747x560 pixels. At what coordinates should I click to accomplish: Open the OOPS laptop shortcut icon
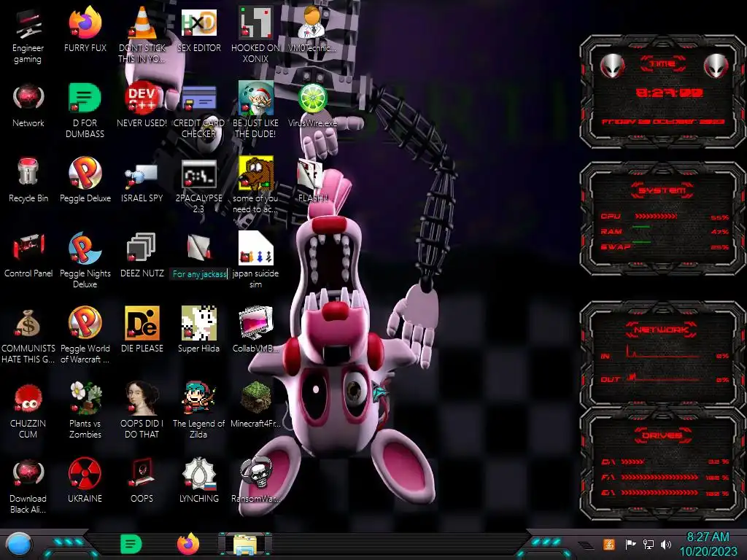point(142,472)
